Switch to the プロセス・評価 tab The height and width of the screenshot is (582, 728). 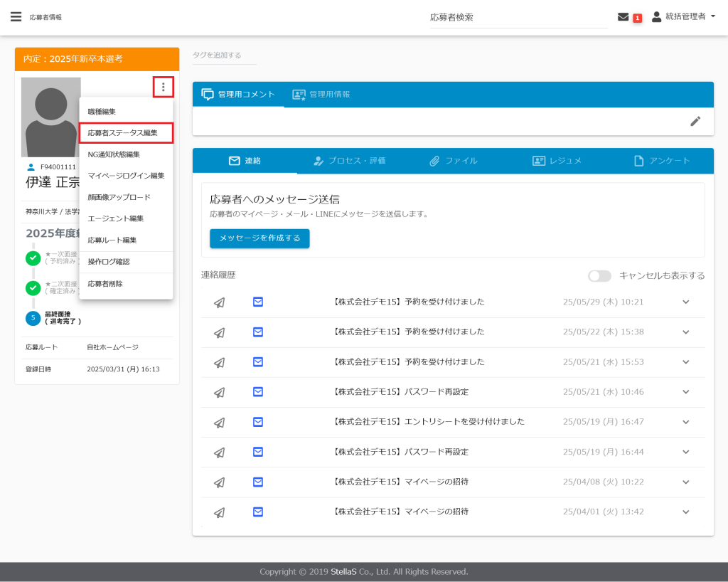pyautogui.click(x=350, y=161)
